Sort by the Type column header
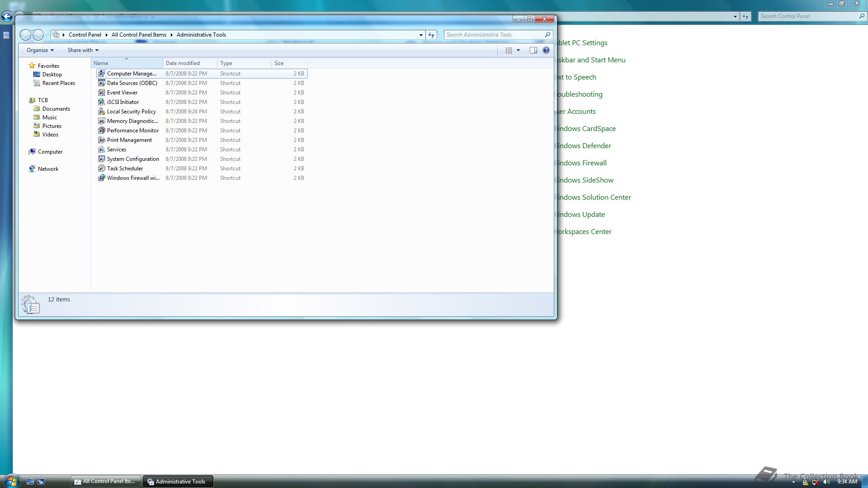This screenshot has width=868, height=488. pyautogui.click(x=245, y=63)
